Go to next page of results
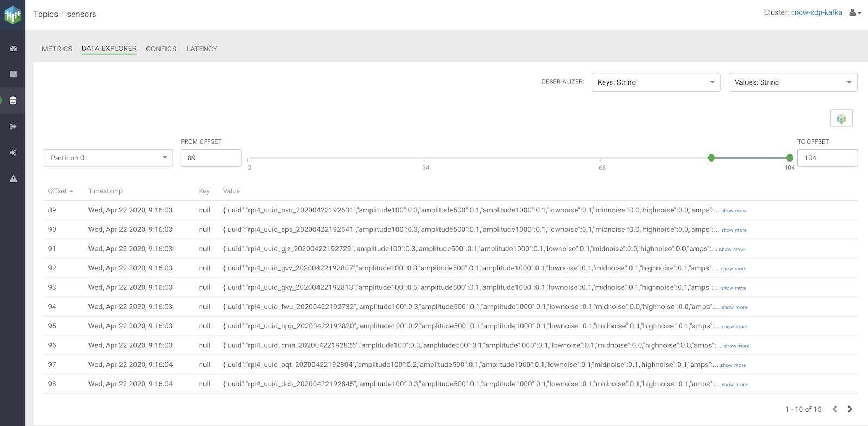Viewport: 868px width, 426px height. pos(850,409)
